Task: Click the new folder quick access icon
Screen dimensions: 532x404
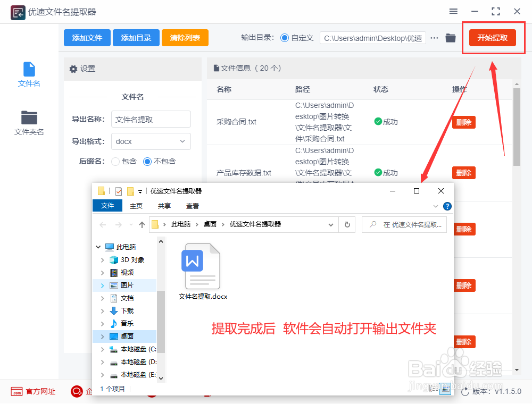Action: pos(130,191)
